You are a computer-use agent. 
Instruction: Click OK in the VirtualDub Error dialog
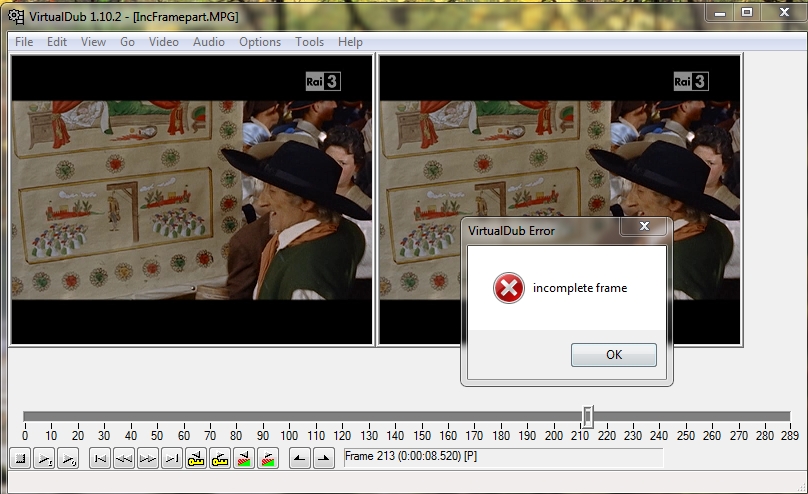click(x=614, y=355)
